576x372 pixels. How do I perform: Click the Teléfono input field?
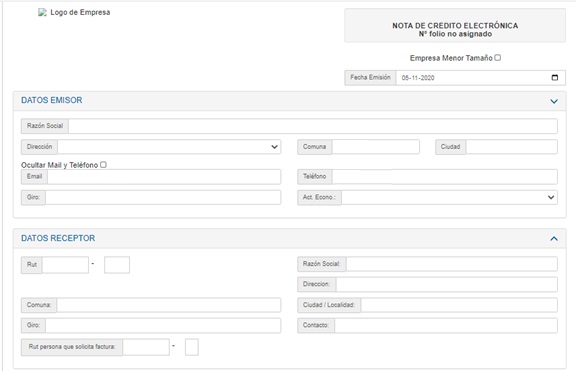coord(444,177)
